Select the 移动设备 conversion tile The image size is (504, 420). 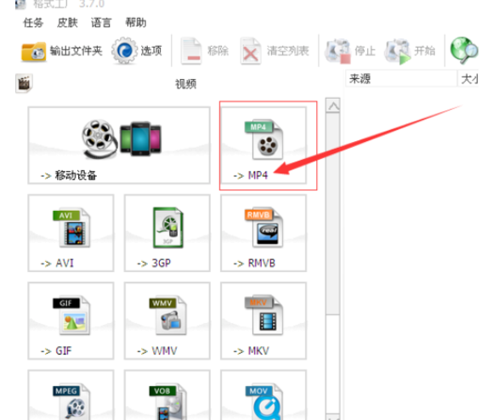119,145
